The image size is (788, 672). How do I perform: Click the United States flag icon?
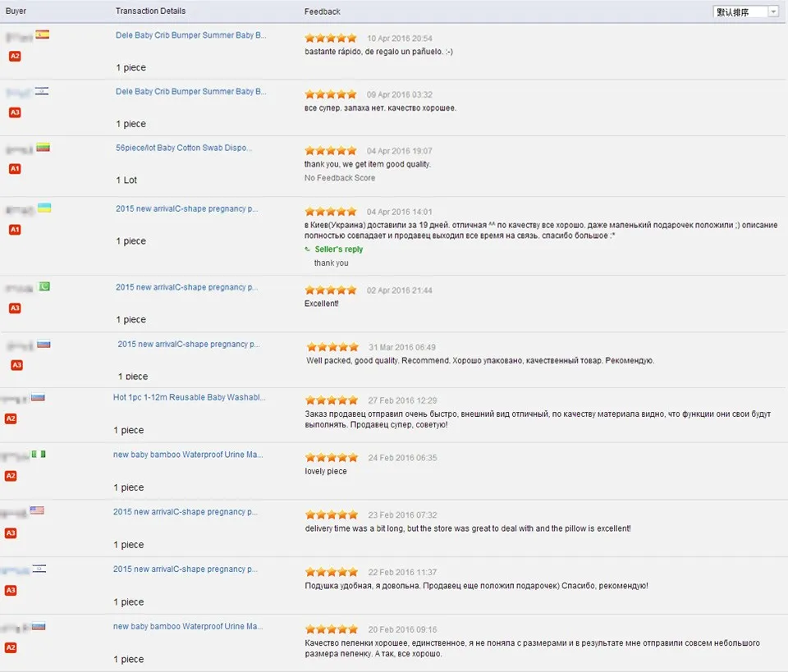click(x=37, y=510)
